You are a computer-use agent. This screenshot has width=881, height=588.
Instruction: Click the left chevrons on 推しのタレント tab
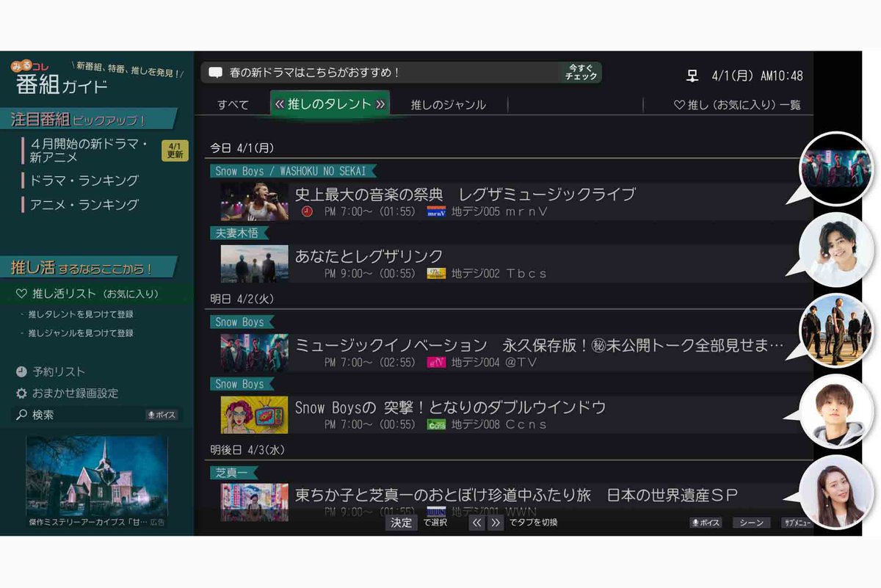(x=279, y=104)
